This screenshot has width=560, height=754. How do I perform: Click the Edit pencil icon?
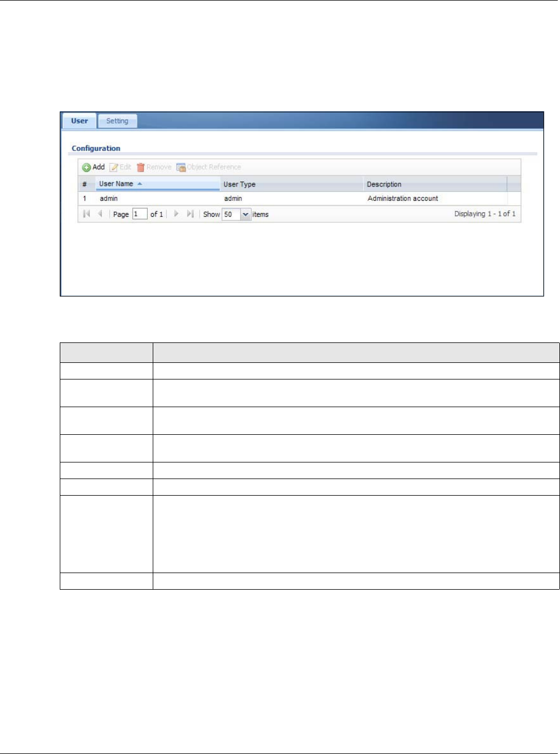(114, 168)
